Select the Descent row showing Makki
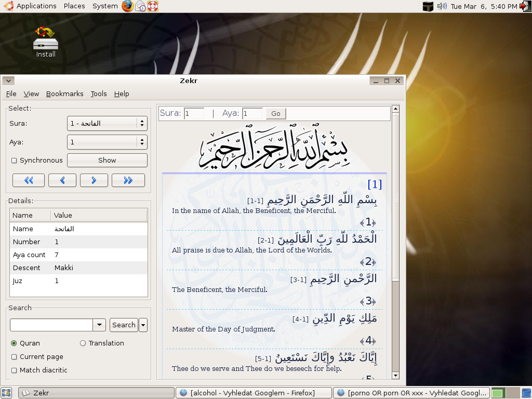Screen dimensions: 532x399 (x=79, y=268)
